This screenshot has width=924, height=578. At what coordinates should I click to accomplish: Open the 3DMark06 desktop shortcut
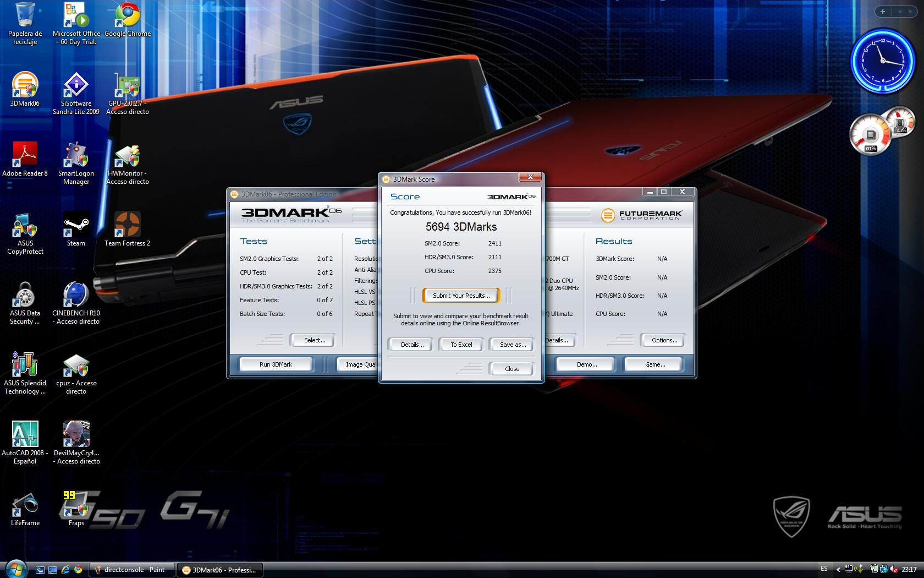[x=25, y=88]
